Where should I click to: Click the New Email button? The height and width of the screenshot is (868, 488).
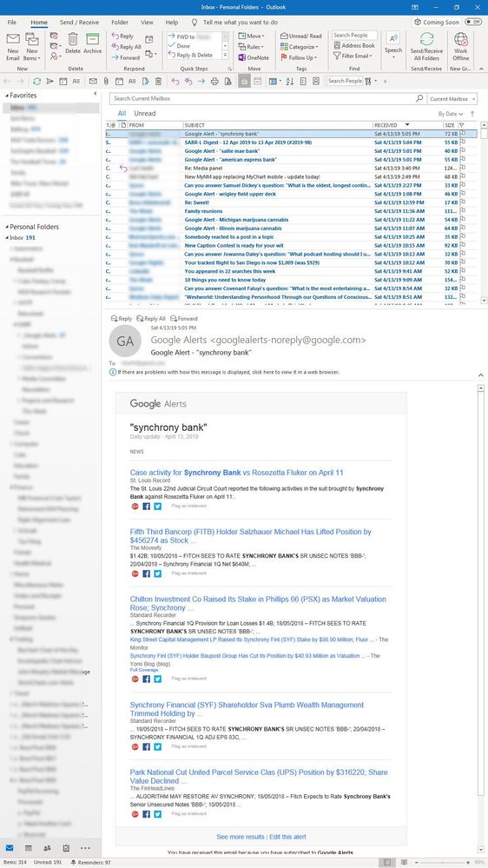[13, 47]
